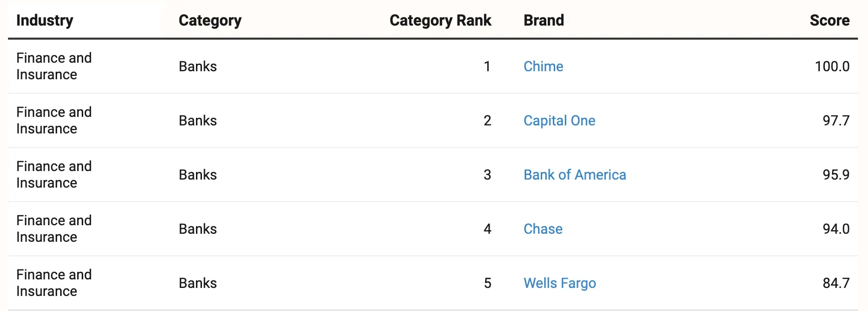Open the Chime brand link

coord(543,66)
